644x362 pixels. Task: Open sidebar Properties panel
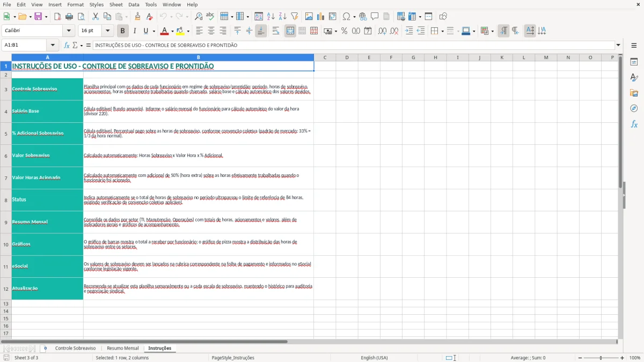[x=634, y=62]
